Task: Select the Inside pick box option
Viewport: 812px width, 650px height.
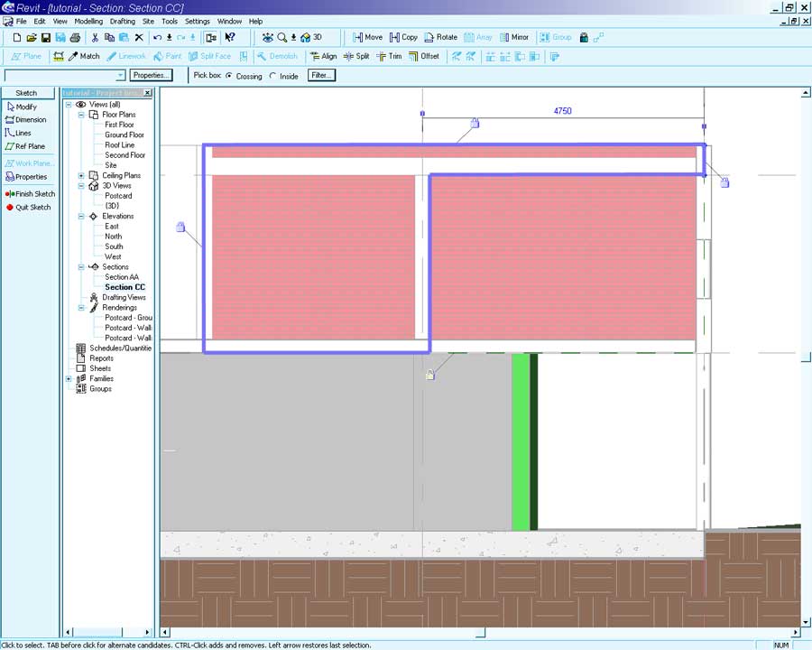Action: (273, 77)
